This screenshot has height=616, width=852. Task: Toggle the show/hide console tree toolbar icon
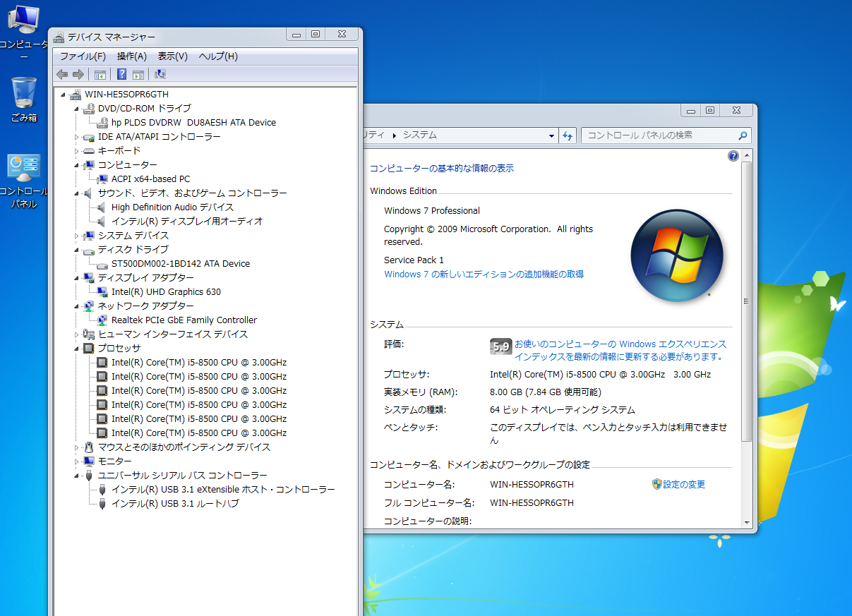[x=100, y=74]
